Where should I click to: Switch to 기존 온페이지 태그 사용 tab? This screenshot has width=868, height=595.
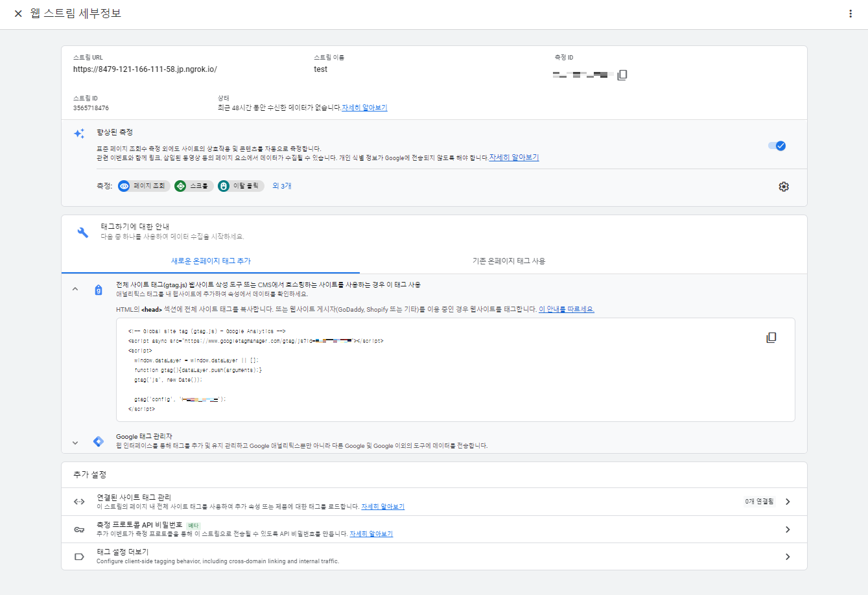coord(509,261)
